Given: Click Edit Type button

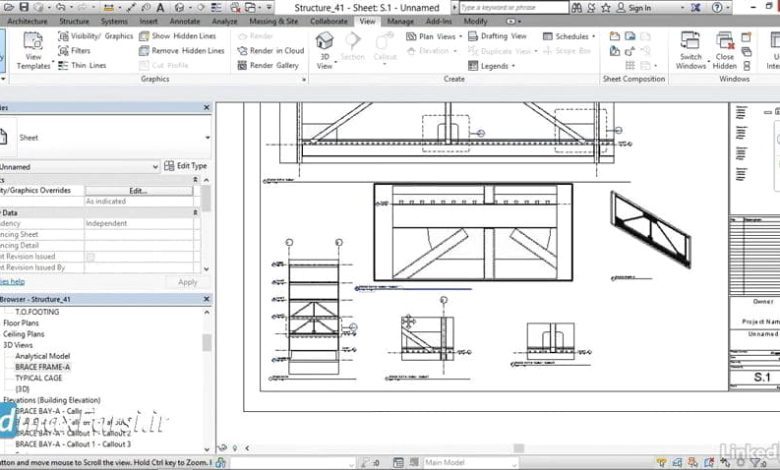Looking at the screenshot, I should (x=186, y=166).
